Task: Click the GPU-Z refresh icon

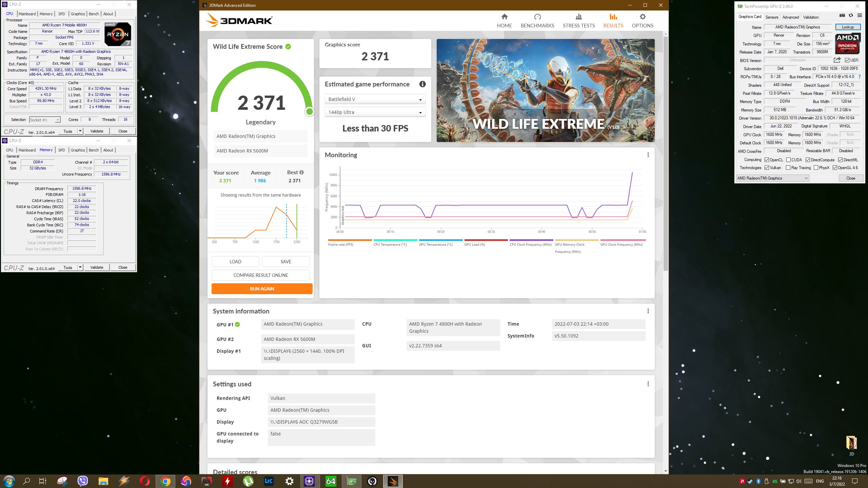Action: [x=851, y=16]
